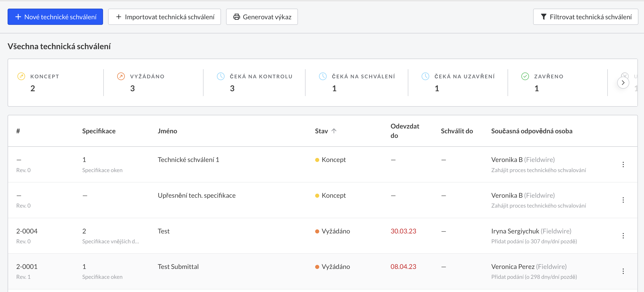The height and width of the screenshot is (292, 644).
Task: Click the overdue date 30.03.23
Action: pos(403,231)
